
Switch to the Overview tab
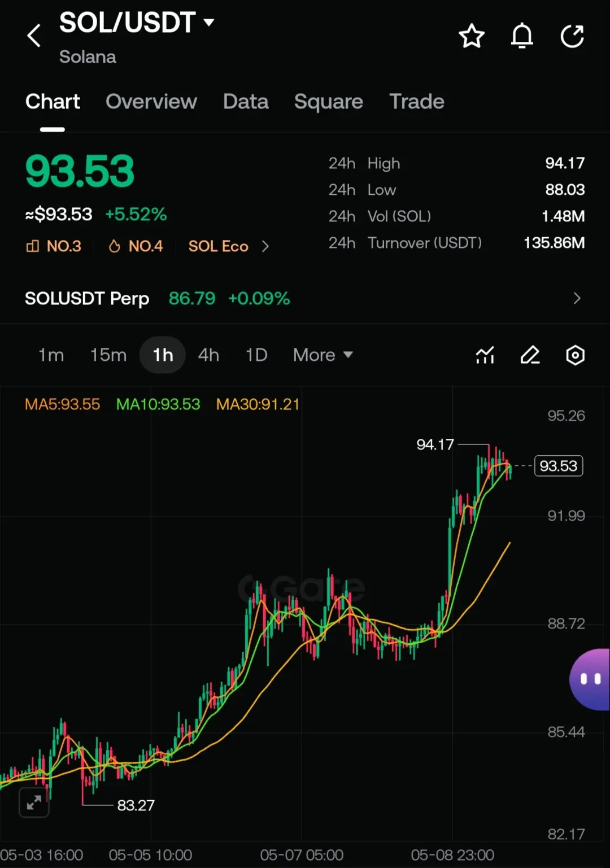coord(151,102)
